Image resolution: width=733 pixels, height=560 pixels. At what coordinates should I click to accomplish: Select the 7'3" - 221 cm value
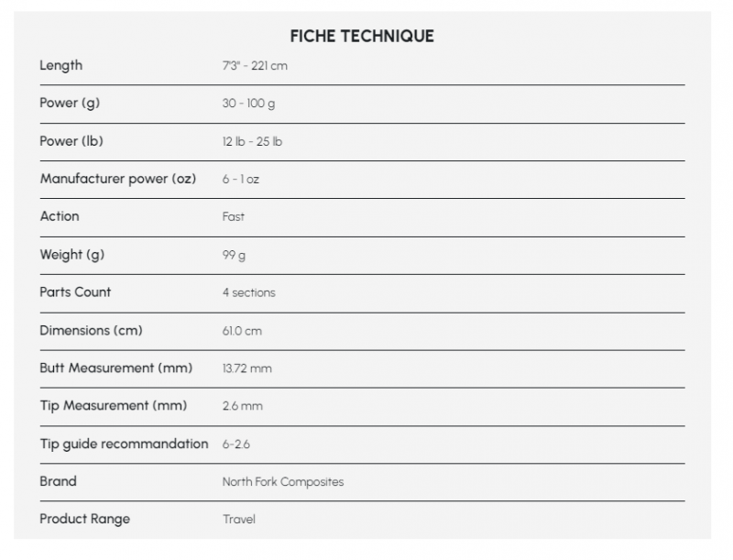255,66
